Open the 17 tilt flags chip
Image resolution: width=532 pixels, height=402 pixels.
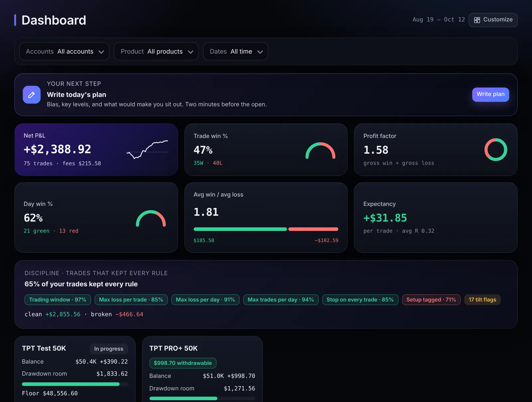482,300
